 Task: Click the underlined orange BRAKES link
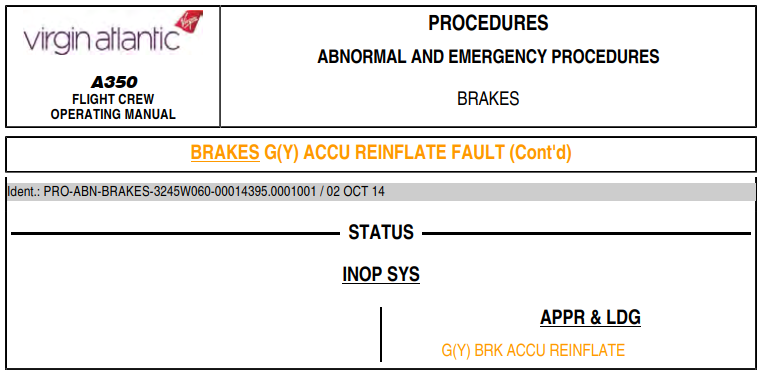[x=225, y=153]
